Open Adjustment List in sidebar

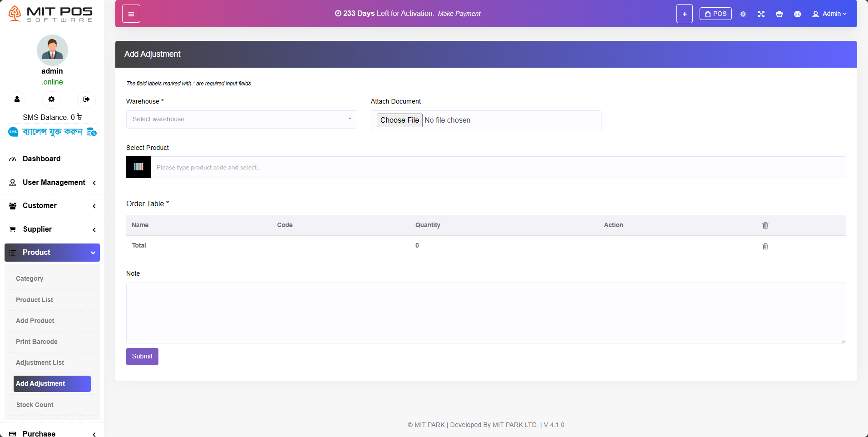coord(40,363)
